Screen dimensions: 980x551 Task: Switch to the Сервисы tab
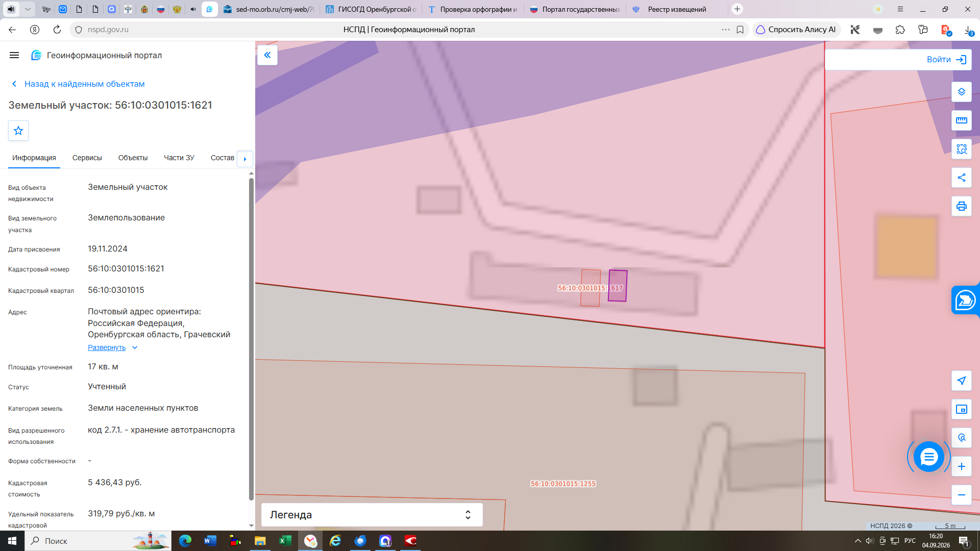pyautogui.click(x=87, y=158)
